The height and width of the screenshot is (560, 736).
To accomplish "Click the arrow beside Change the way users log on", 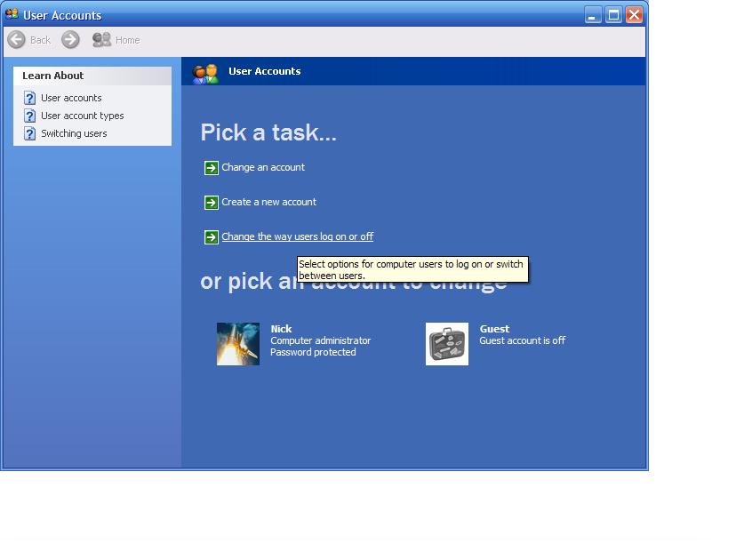I will pyautogui.click(x=210, y=236).
